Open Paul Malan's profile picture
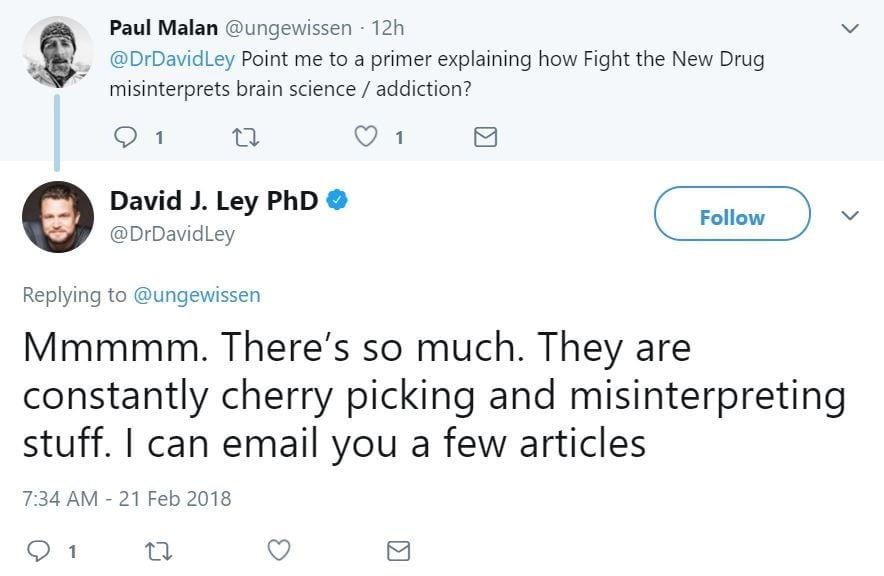The image size is (884, 576). 58,52
